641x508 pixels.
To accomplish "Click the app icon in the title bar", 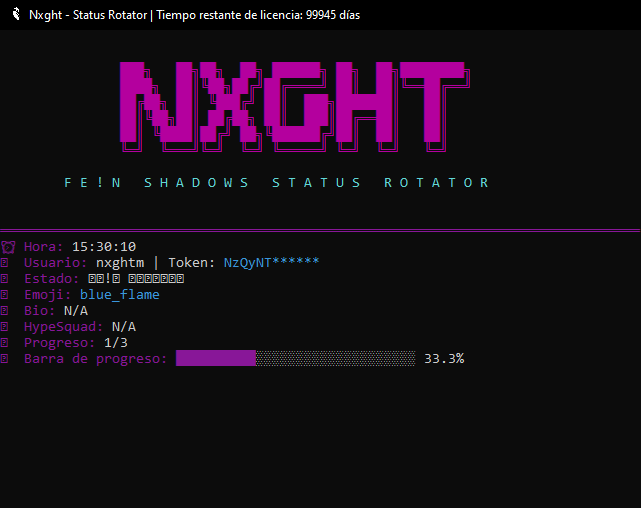I will coord(13,15).
